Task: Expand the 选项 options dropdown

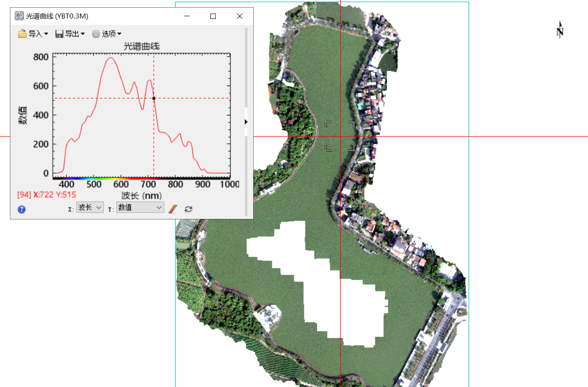Action: pyautogui.click(x=106, y=34)
